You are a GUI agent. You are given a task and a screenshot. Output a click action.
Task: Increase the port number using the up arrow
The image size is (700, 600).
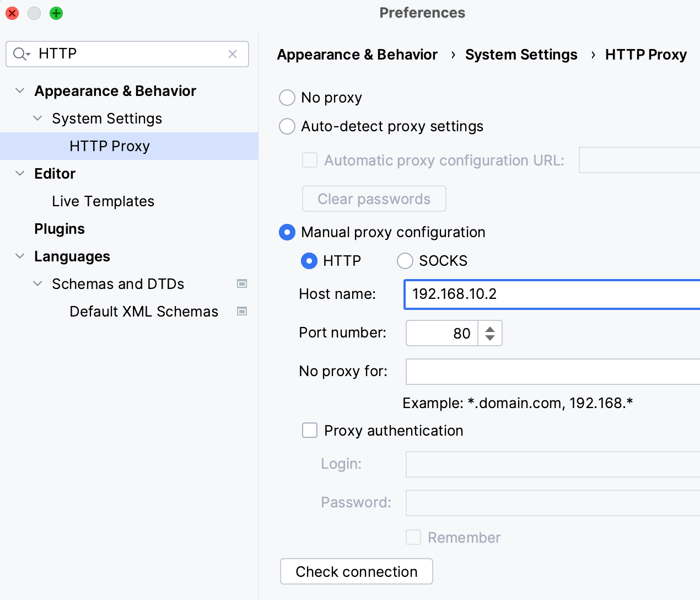[x=489, y=328]
